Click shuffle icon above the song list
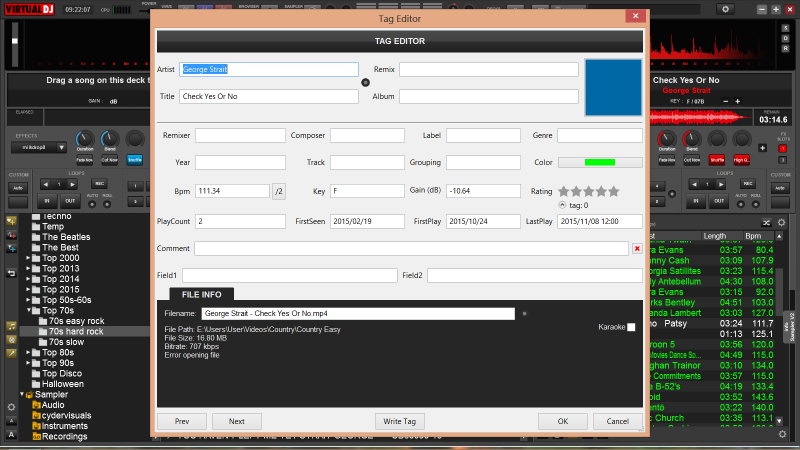 tap(765, 222)
